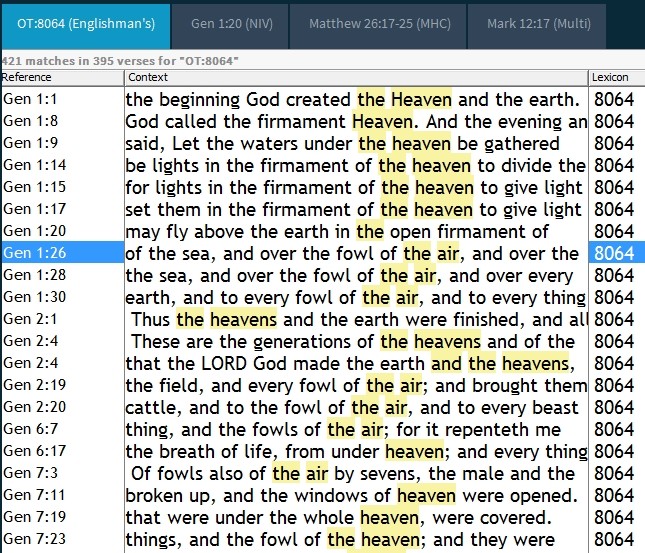Screen dimensions: 645x553
Task: Click context 'may fly above the earth'
Action: [227, 232]
